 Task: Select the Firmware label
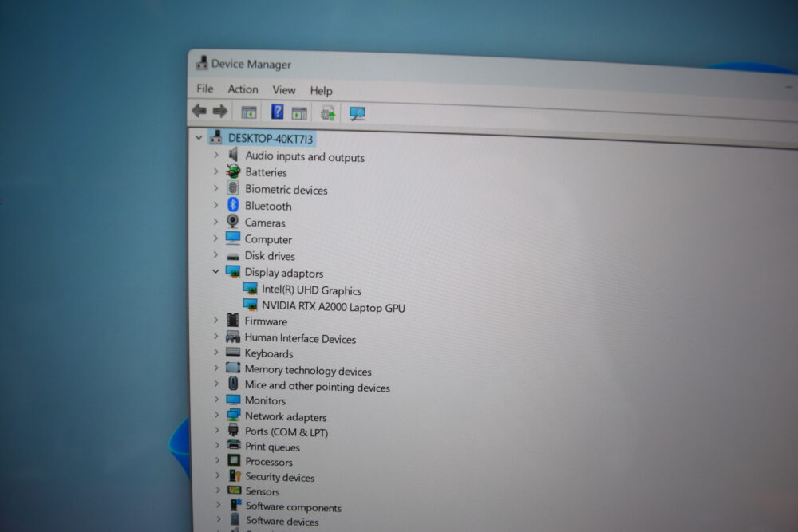click(x=266, y=321)
